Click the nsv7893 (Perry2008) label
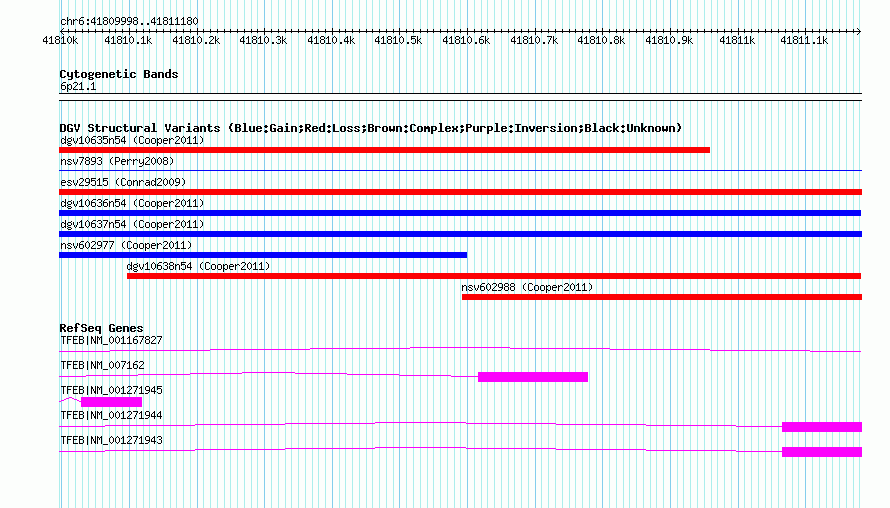Viewport: 890px width, 508px height. [117, 161]
